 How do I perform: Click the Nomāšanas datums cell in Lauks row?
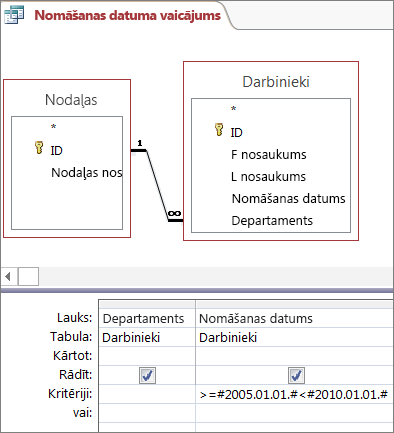click(x=294, y=318)
